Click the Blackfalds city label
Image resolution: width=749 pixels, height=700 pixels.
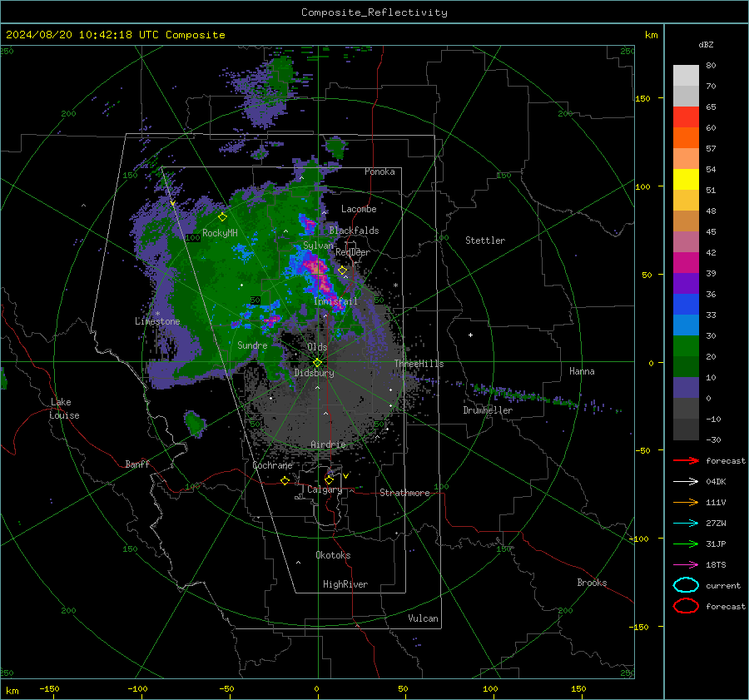(x=354, y=231)
